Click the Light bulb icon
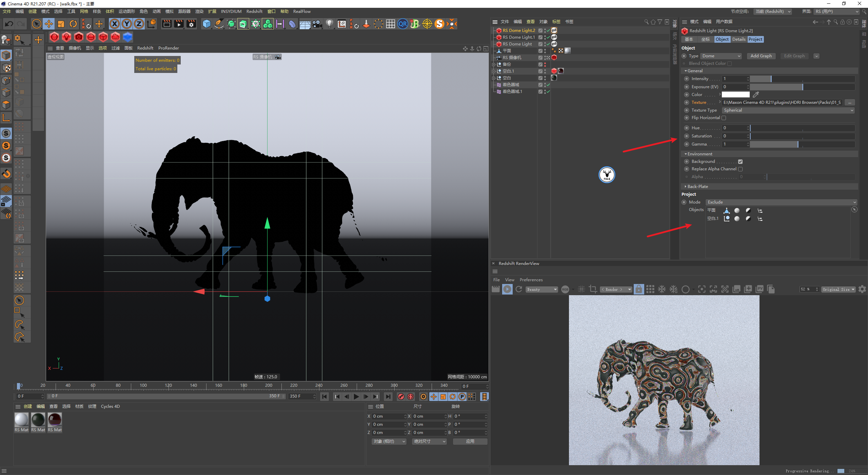 point(329,24)
